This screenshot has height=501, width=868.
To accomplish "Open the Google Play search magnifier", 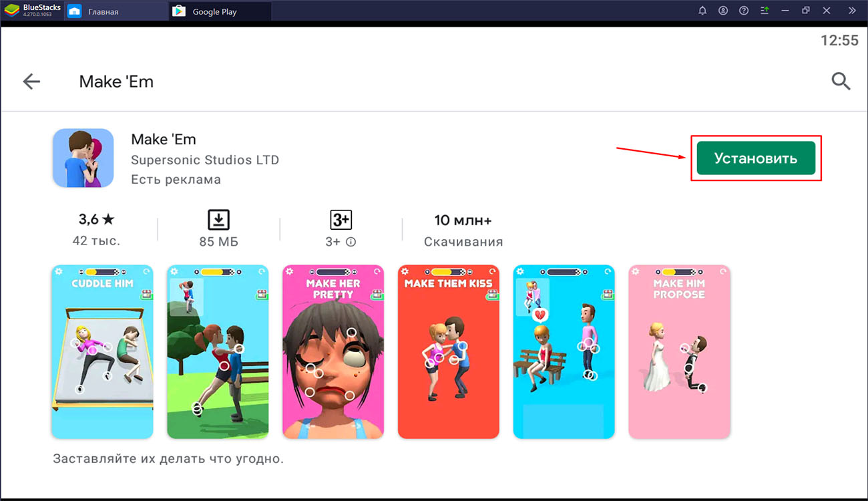I will click(841, 81).
